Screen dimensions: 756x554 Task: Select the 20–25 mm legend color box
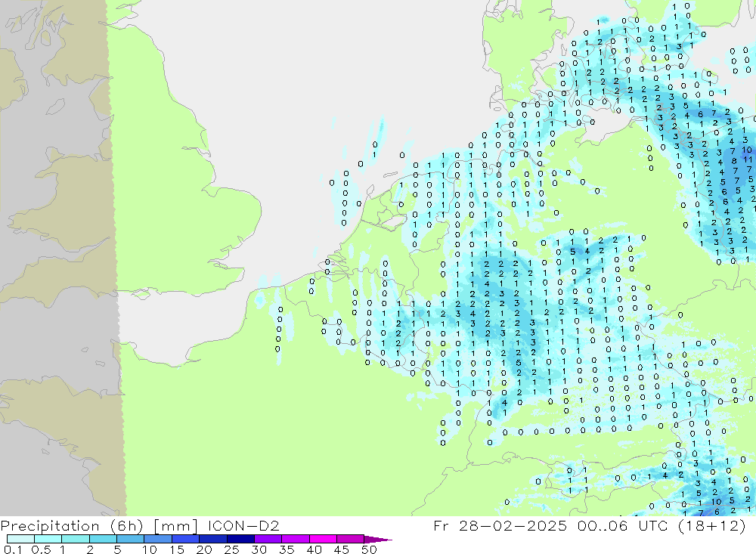tap(213, 539)
